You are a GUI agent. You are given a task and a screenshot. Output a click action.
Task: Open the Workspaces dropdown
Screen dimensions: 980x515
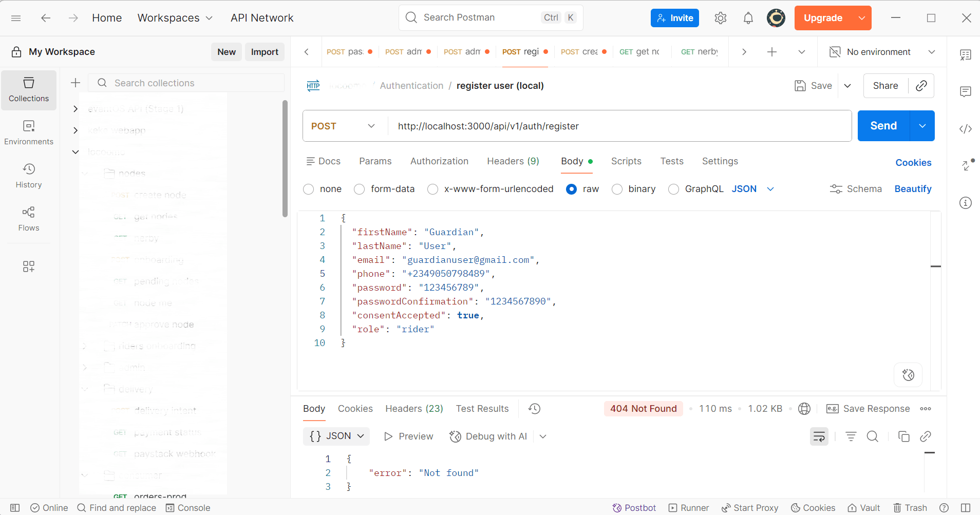tap(175, 18)
